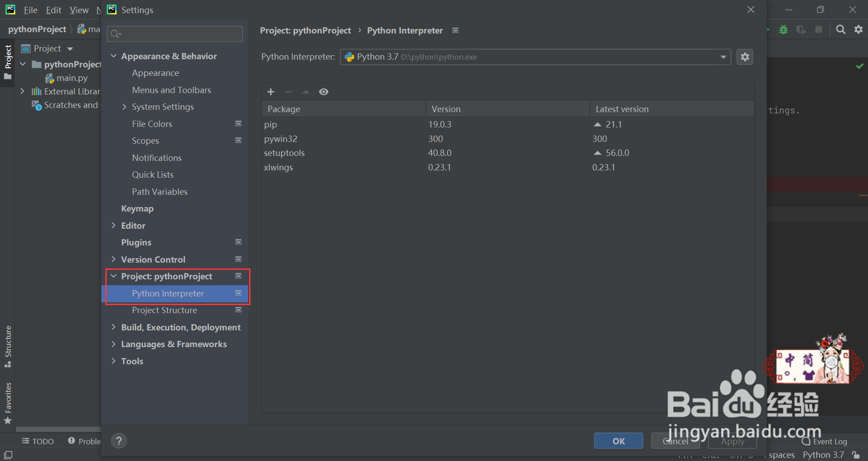Focus the Settings search field
868x461 pixels.
175,34
